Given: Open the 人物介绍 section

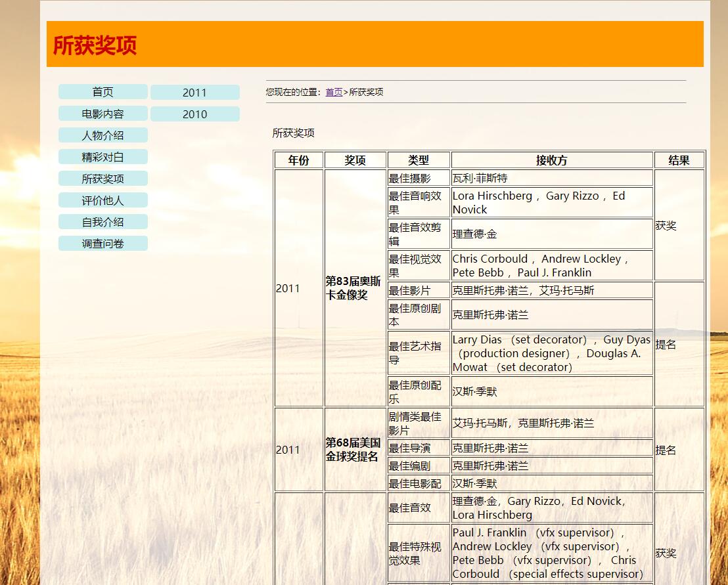Looking at the screenshot, I should [x=102, y=135].
